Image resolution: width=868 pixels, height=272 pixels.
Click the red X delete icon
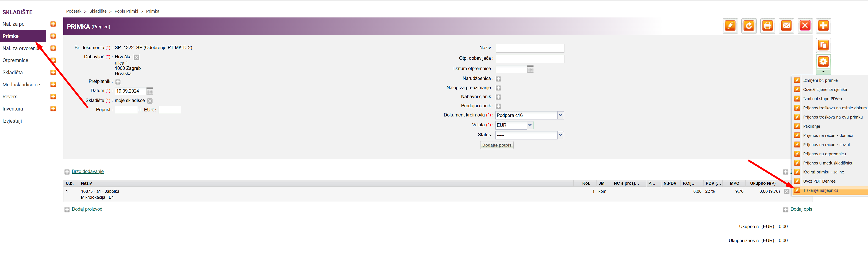(x=805, y=26)
